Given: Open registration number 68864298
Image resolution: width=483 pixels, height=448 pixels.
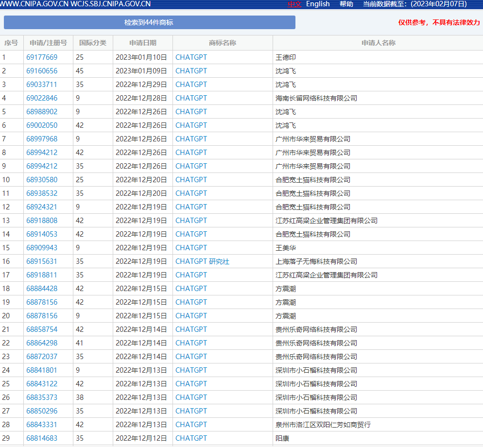Looking at the screenshot, I should 42,343.
